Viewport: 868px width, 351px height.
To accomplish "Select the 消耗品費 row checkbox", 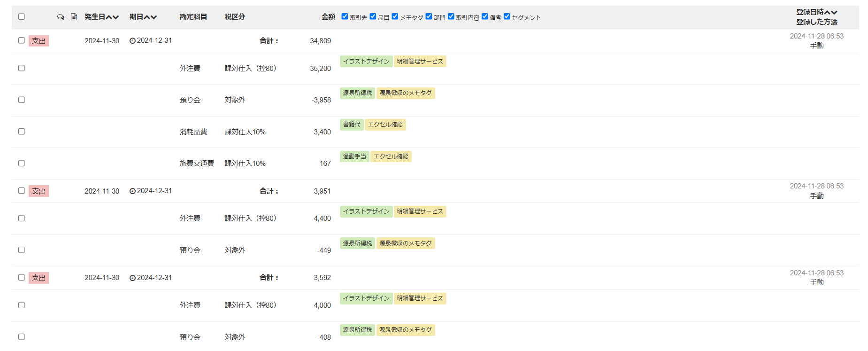I will pyautogui.click(x=22, y=132).
